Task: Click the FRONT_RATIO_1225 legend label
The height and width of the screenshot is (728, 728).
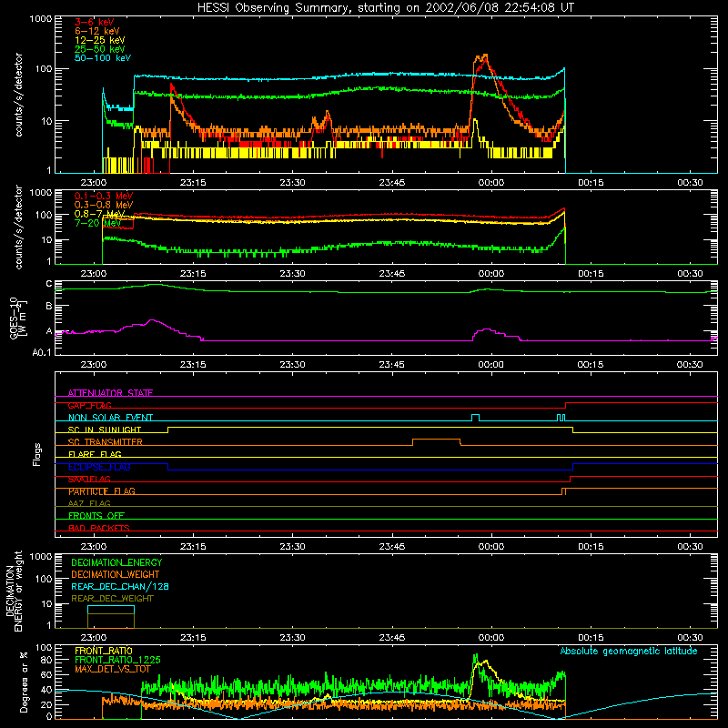Action: tap(117, 660)
